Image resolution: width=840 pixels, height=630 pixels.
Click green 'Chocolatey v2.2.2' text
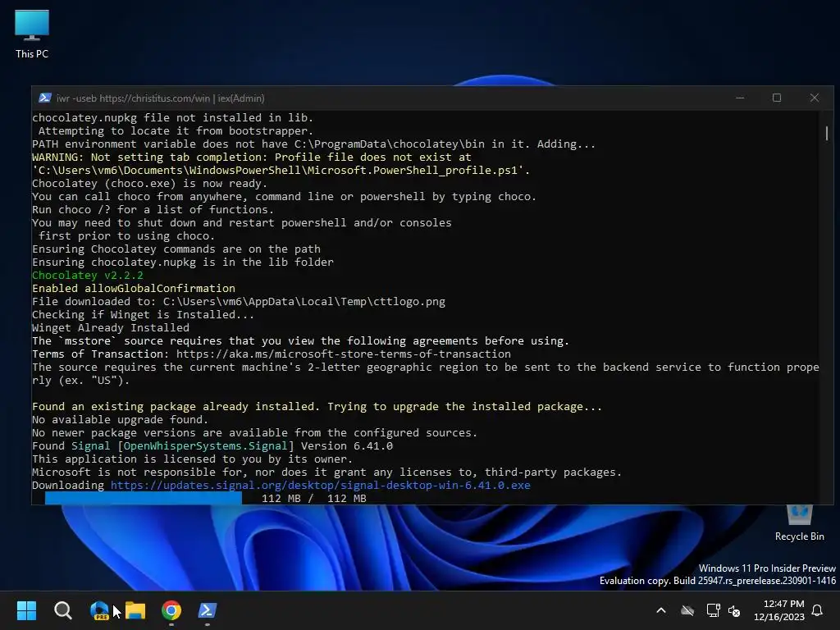87,276
